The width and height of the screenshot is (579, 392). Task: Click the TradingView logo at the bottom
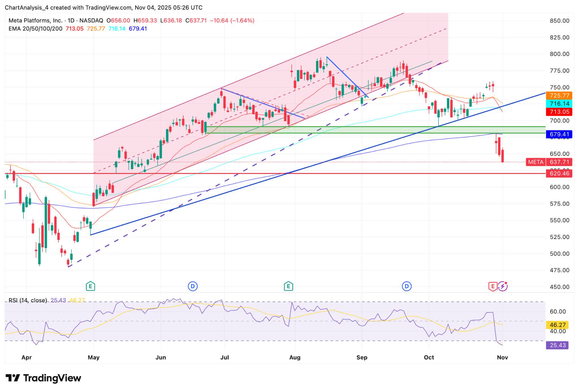43,378
